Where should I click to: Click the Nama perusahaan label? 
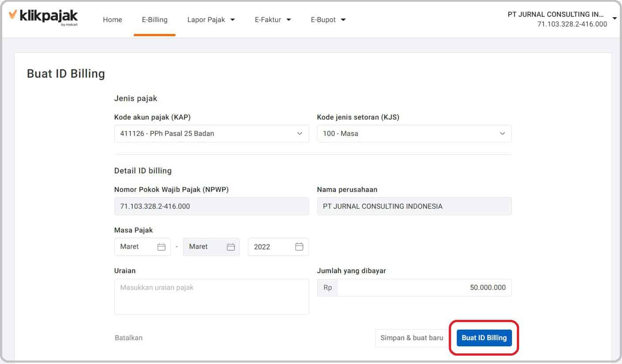347,189
